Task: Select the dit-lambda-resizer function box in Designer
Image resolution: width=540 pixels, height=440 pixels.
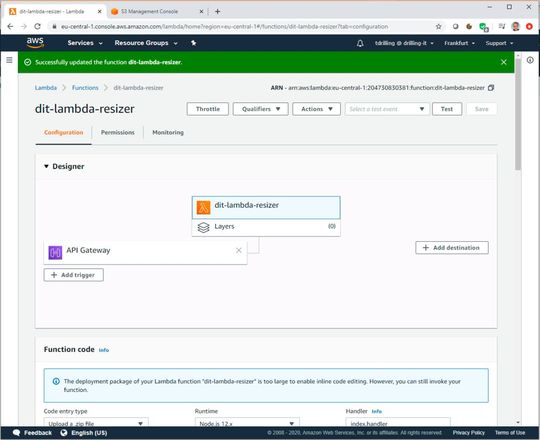Action: coord(266,208)
